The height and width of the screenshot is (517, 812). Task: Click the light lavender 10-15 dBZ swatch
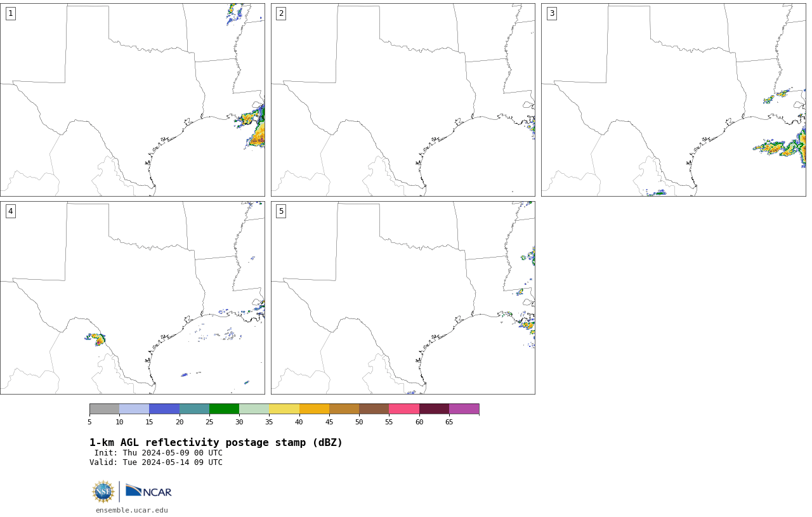pos(134,409)
